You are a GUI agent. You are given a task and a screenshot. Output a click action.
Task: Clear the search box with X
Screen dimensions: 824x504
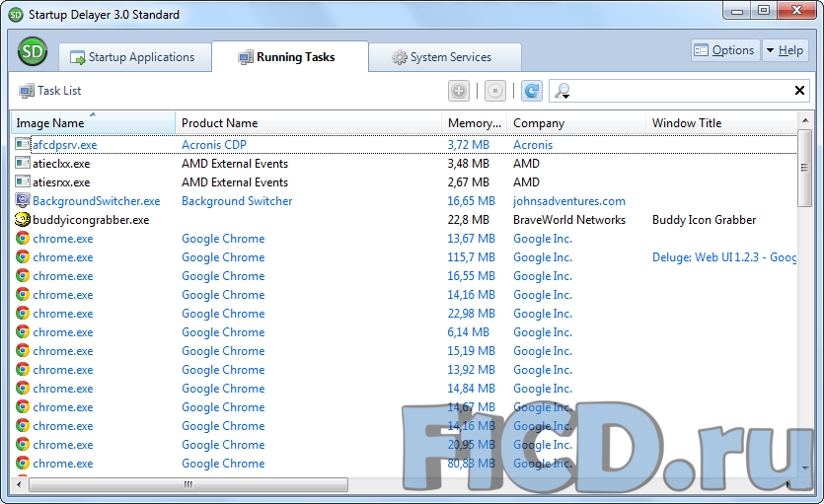pos(799,91)
